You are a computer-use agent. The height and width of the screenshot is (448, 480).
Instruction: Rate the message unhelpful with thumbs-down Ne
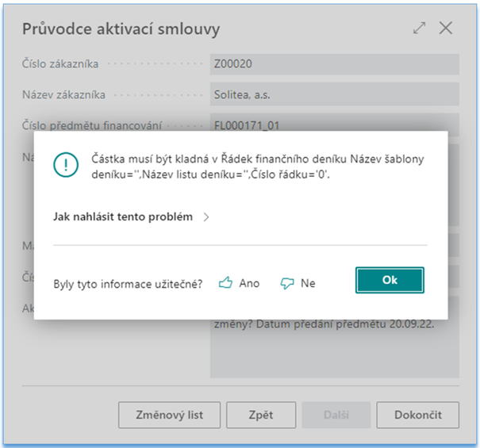pos(298,283)
